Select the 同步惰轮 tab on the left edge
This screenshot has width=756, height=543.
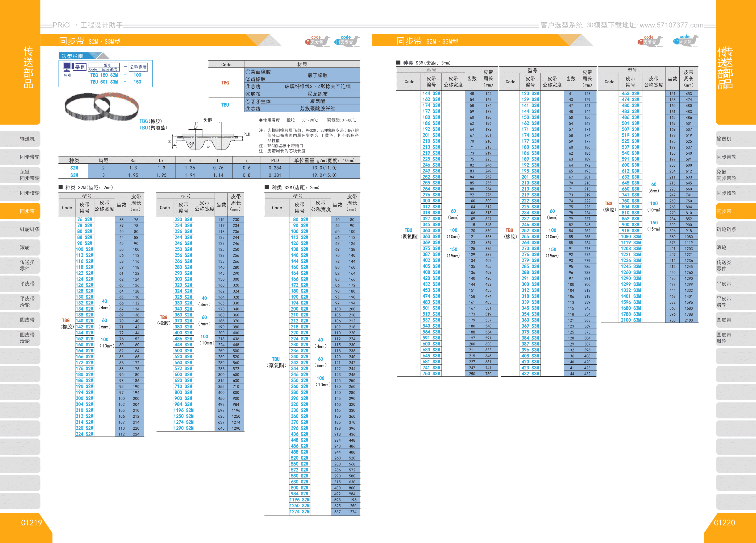pos(20,193)
